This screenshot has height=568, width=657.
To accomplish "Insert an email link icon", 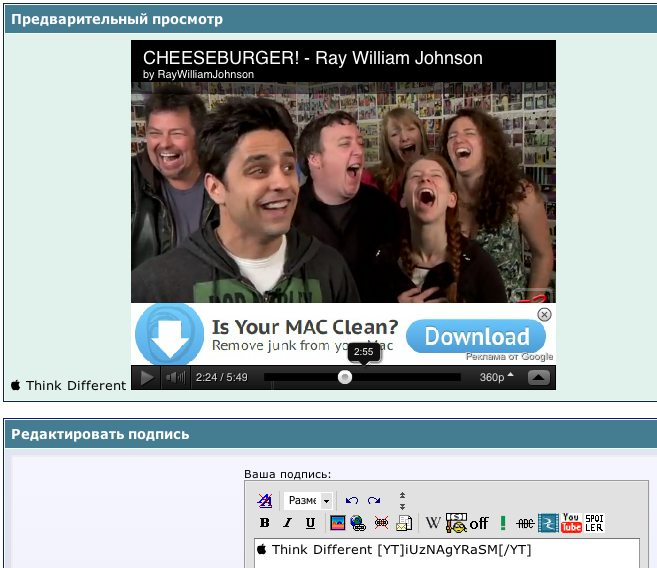I will click(404, 523).
